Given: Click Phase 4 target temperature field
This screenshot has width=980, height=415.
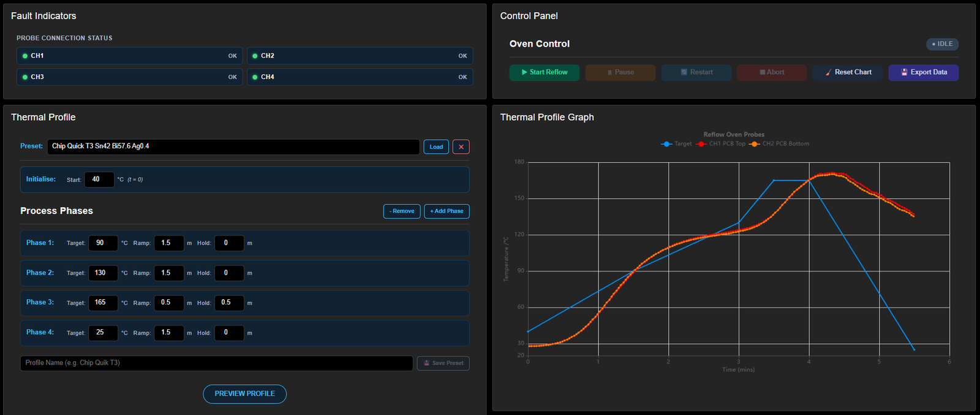Looking at the screenshot, I should click(x=104, y=333).
